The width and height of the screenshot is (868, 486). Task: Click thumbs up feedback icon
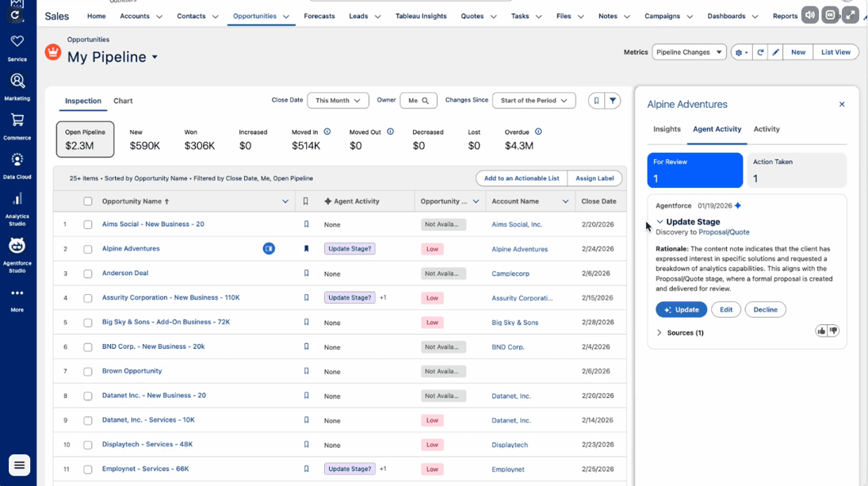coord(821,331)
